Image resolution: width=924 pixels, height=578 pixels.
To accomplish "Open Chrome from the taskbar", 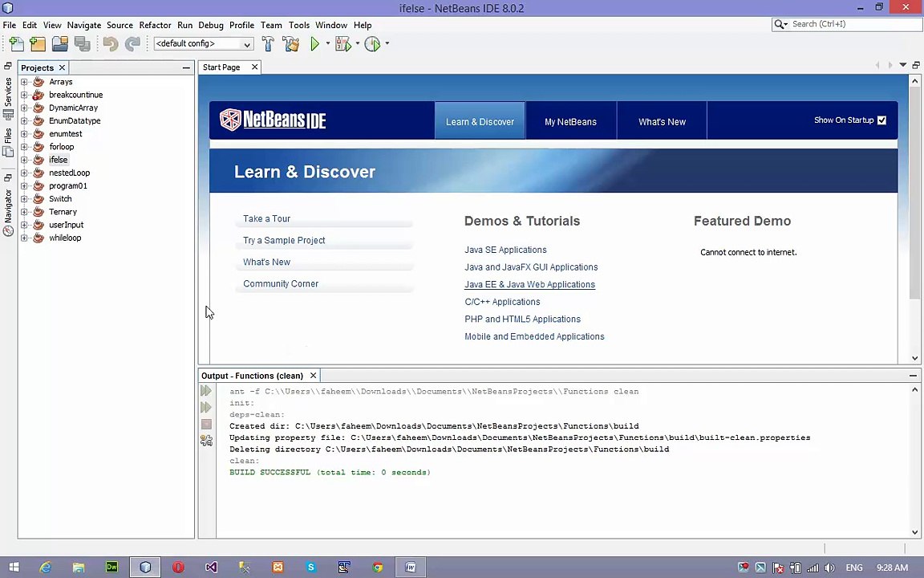I will click(377, 568).
